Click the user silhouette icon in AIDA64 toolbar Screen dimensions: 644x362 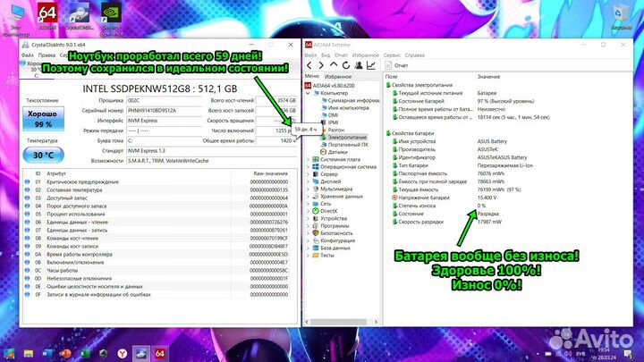[x=359, y=65]
